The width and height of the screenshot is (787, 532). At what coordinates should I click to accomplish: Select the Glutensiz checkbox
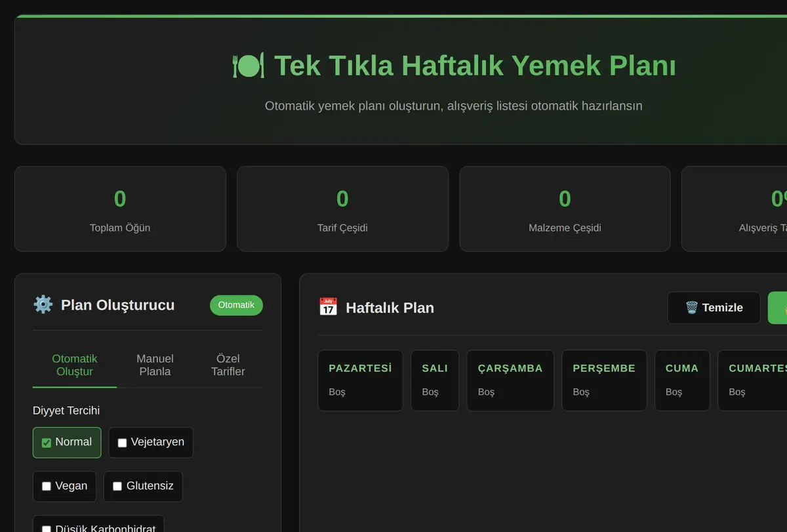coord(117,487)
